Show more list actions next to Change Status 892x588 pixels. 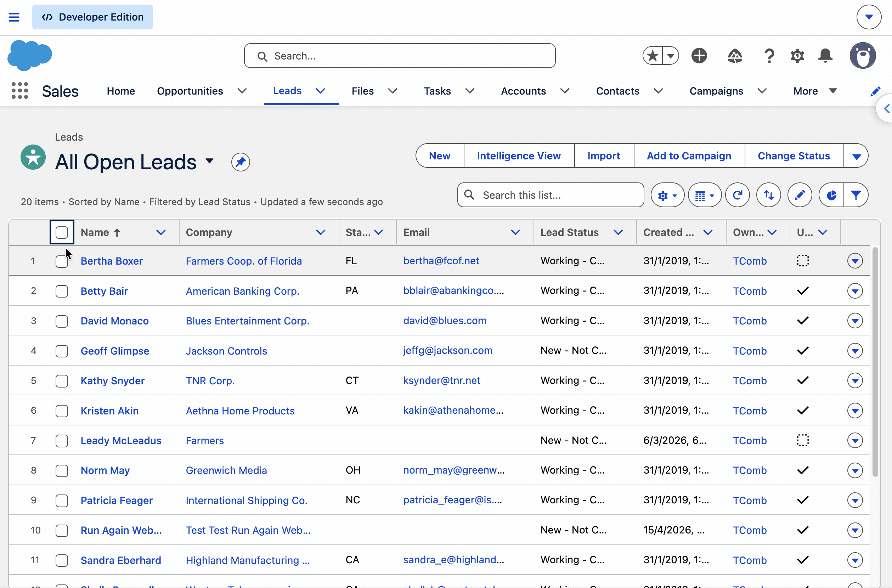(856, 156)
